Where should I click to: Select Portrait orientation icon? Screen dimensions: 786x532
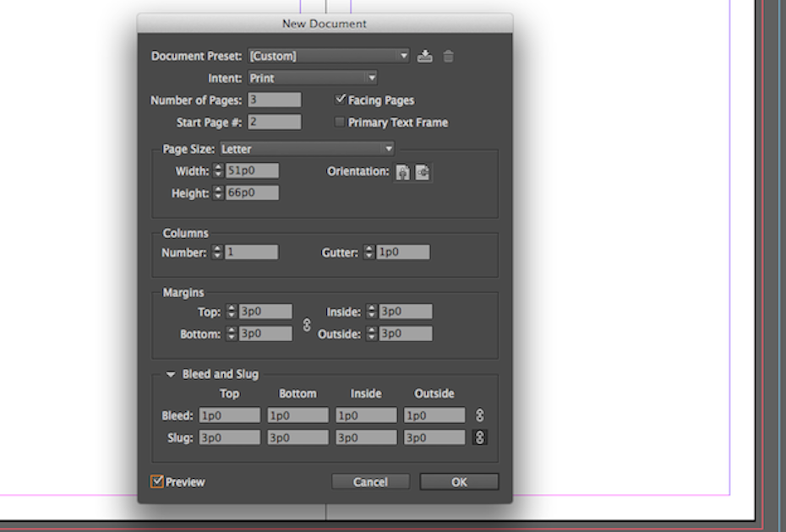point(402,171)
